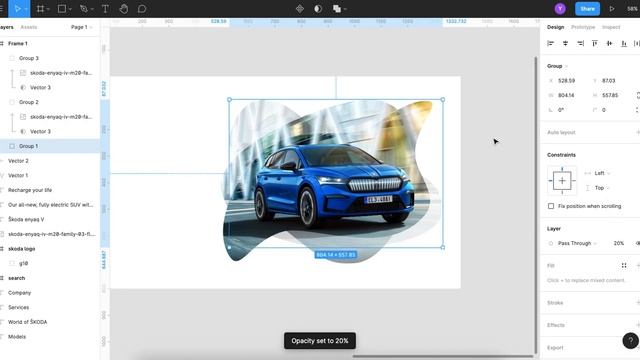The image size is (640, 360).
Task: Select the Rectangle shape tool
Action: pyautogui.click(x=62, y=9)
